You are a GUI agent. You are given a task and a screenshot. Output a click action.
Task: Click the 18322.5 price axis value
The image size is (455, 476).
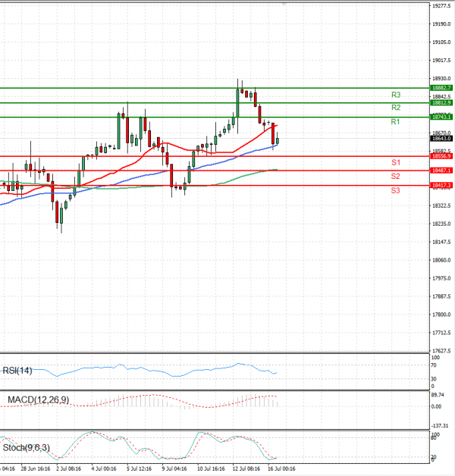tap(441, 206)
